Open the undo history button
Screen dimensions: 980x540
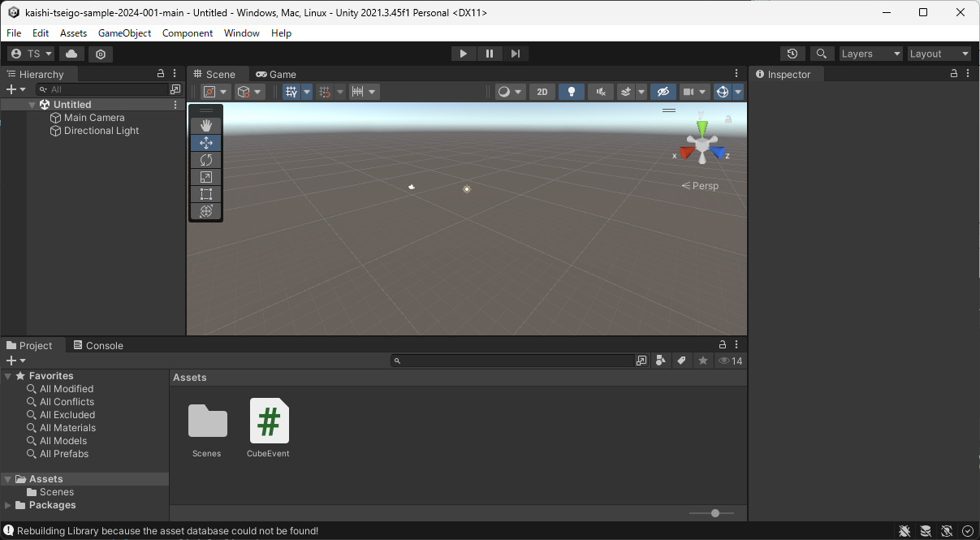[x=793, y=54]
